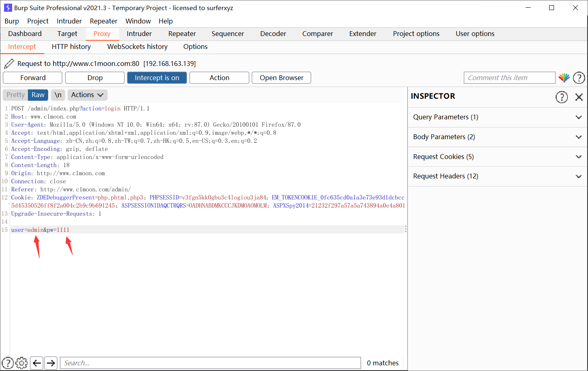The width and height of the screenshot is (588, 371).
Task: Open proxy Options sub-tab
Action: coord(195,47)
